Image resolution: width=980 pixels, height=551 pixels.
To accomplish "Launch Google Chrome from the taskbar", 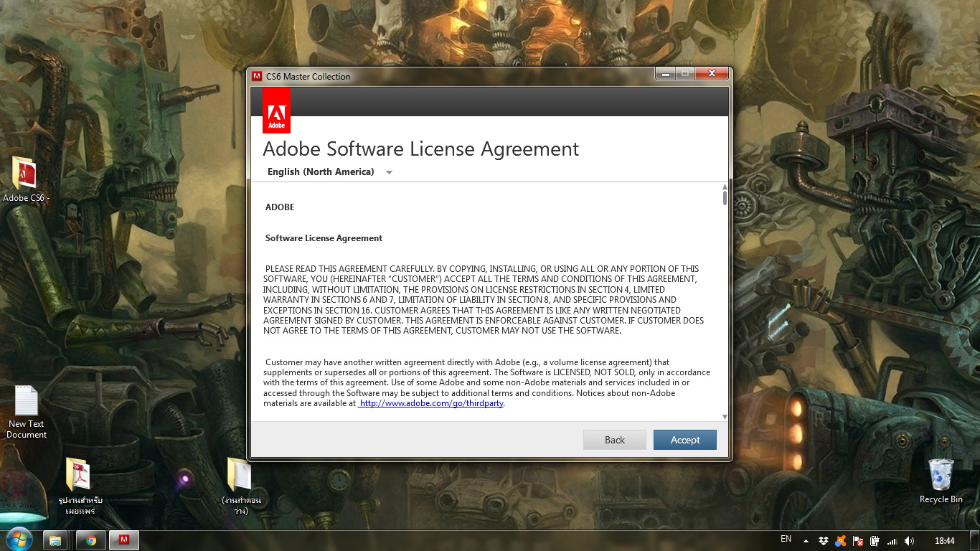I will point(91,540).
